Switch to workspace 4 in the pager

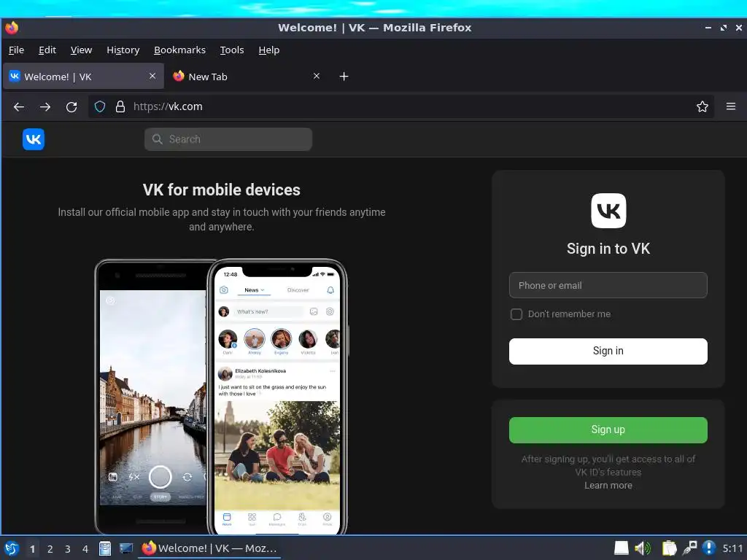coord(85,549)
